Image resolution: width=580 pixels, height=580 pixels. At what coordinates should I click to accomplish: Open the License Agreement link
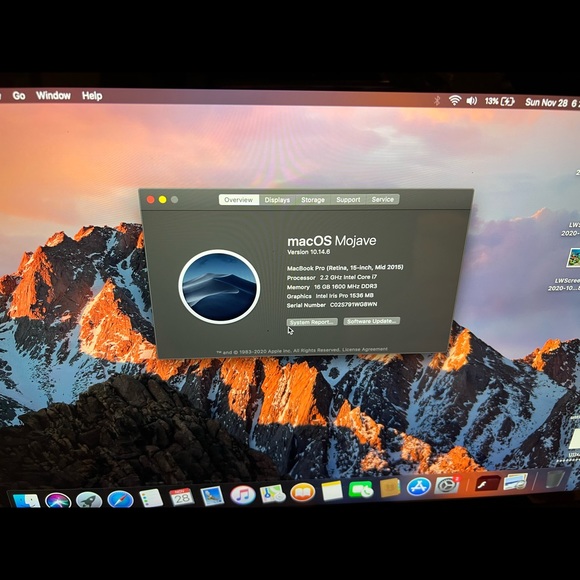tap(365, 349)
